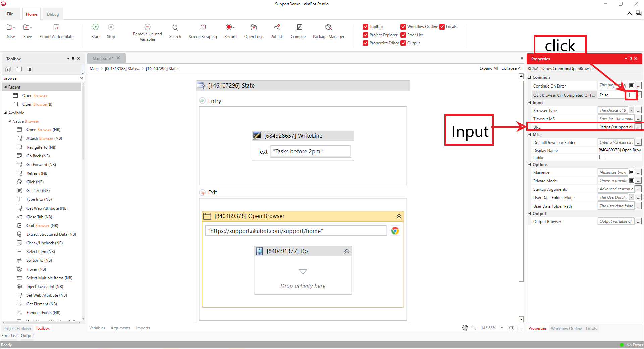Click the New project icon
This screenshot has height=349, width=644.
pos(11,27)
